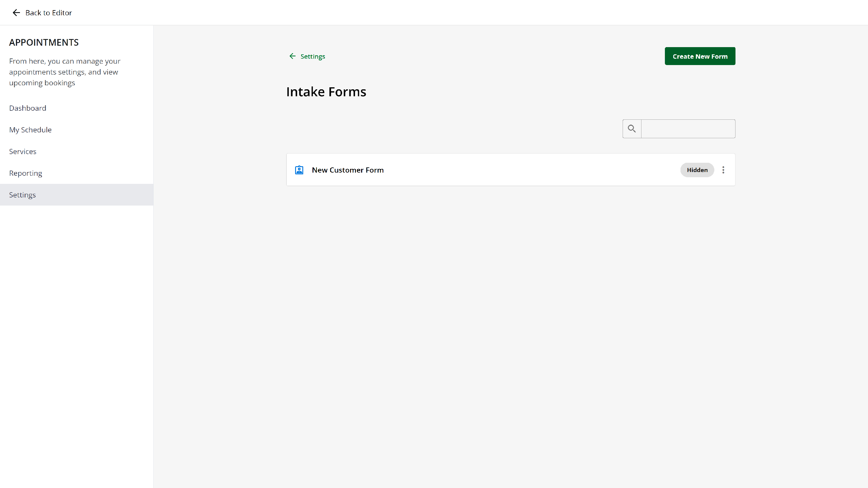Image resolution: width=868 pixels, height=488 pixels.
Task: Click the Intake Forms page heading
Action: click(326, 92)
